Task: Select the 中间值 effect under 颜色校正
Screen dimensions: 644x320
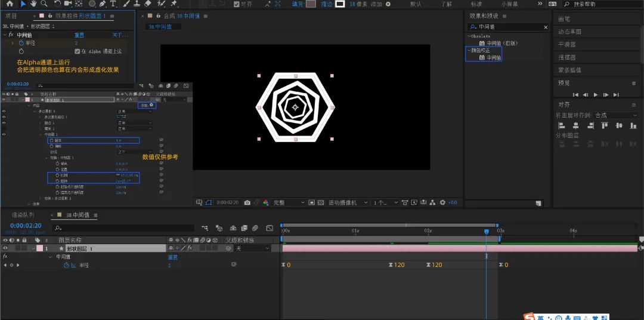Action: click(x=494, y=57)
